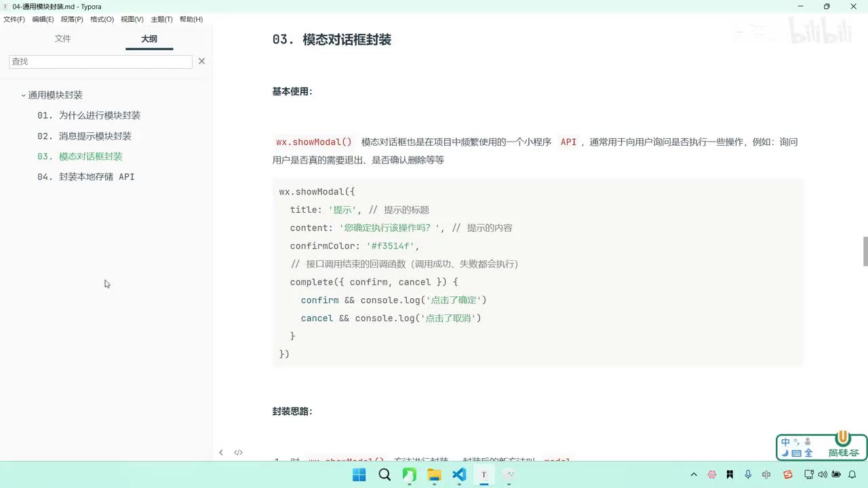Select outline heading 通用模块封装
This screenshot has width=868, height=488.
click(55, 95)
